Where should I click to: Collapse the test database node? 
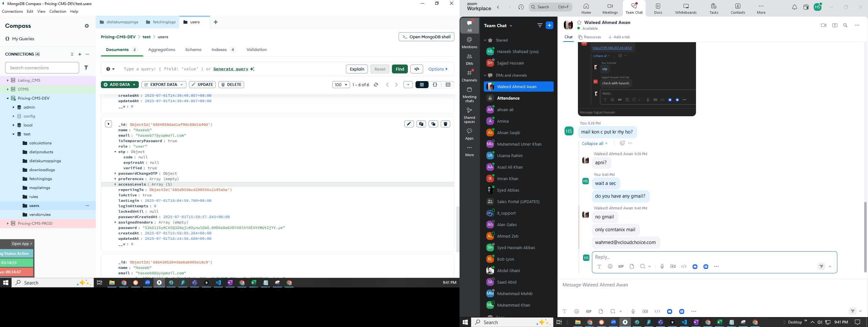click(x=13, y=134)
